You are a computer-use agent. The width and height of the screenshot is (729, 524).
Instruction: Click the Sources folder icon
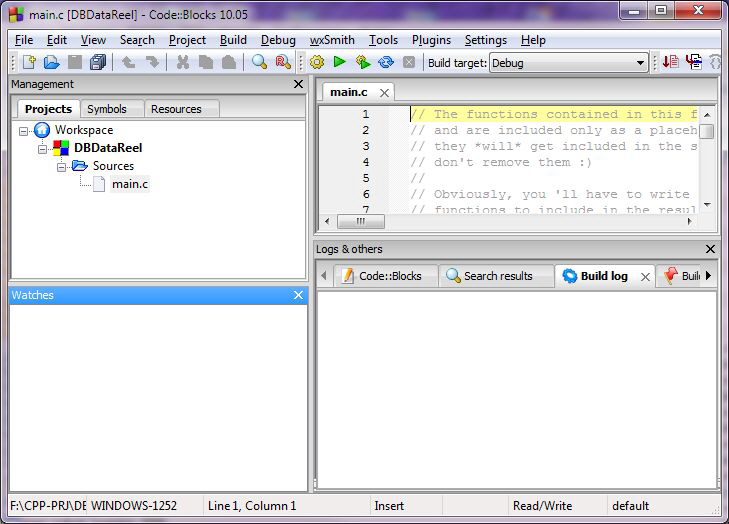pyautogui.click(x=80, y=166)
